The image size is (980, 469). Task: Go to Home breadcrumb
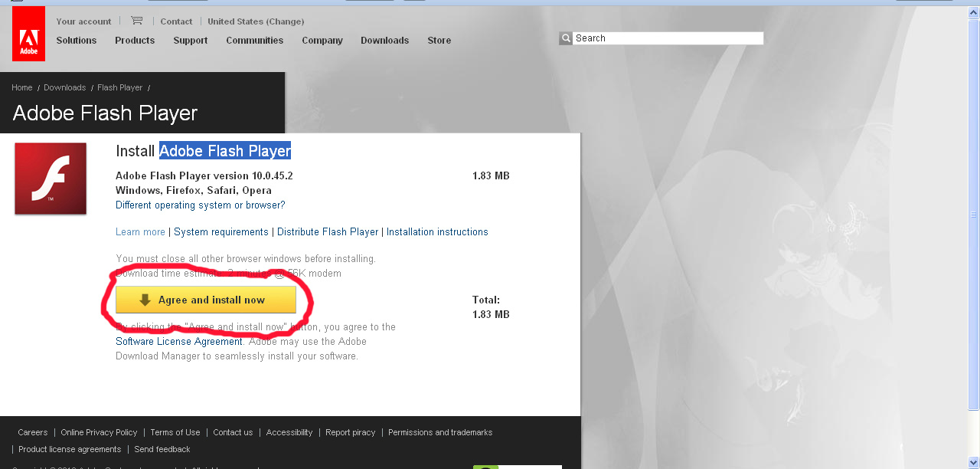pos(22,88)
